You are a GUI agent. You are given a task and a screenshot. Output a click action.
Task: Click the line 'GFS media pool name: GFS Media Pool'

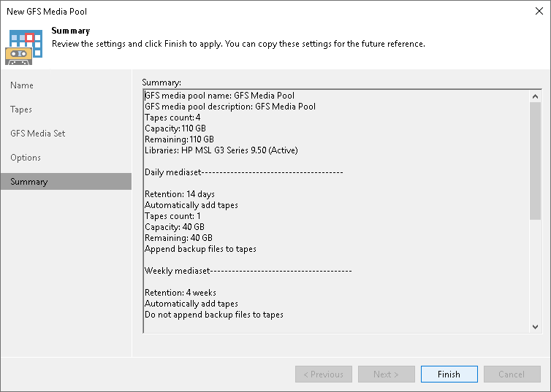pos(220,96)
